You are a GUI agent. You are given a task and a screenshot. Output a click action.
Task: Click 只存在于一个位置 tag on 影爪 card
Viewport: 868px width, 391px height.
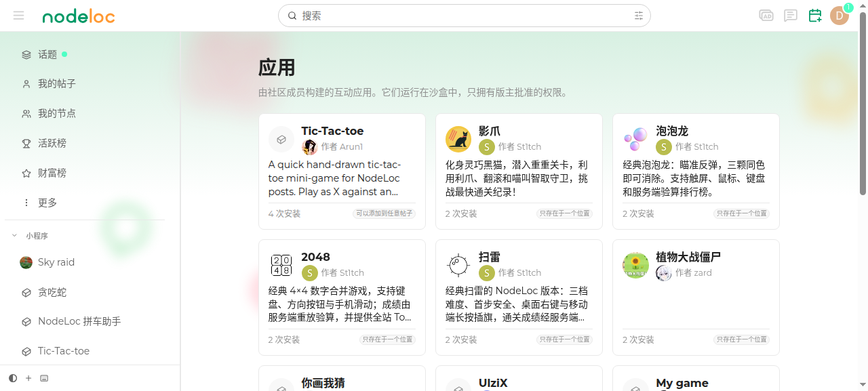pos(565,213)
